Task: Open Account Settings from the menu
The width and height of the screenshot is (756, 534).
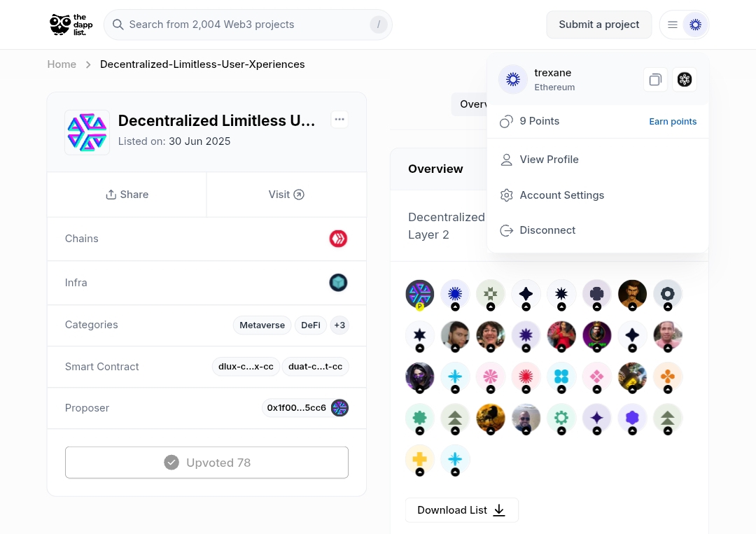Action: pyautogui.click(x=598, y=195)
